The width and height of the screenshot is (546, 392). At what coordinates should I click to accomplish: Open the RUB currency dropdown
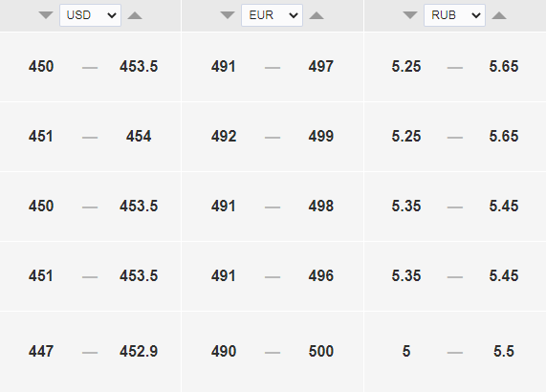tap(454, 15)
